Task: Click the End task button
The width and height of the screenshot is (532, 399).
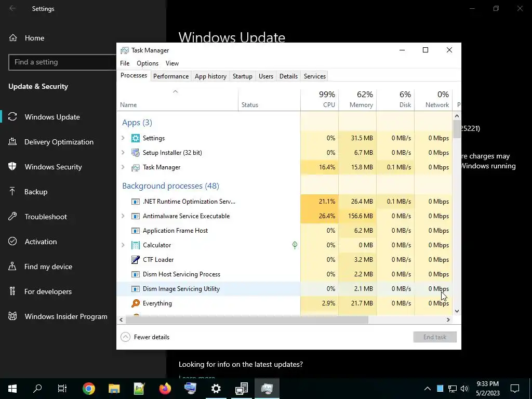Action: (435, 337)
